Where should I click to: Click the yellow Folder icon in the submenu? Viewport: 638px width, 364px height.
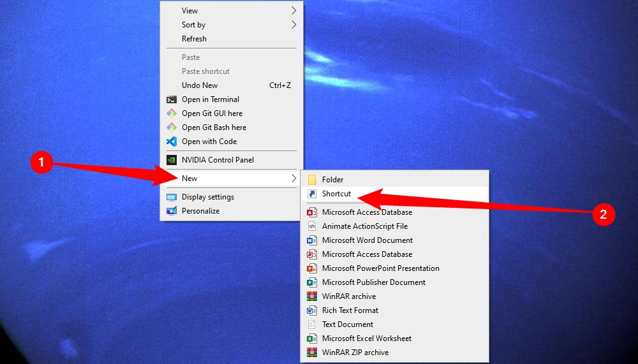pos(312,179)
